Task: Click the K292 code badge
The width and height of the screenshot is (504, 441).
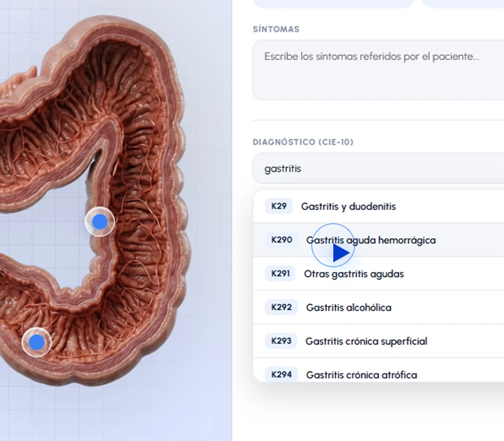Action: click(281, 307)
